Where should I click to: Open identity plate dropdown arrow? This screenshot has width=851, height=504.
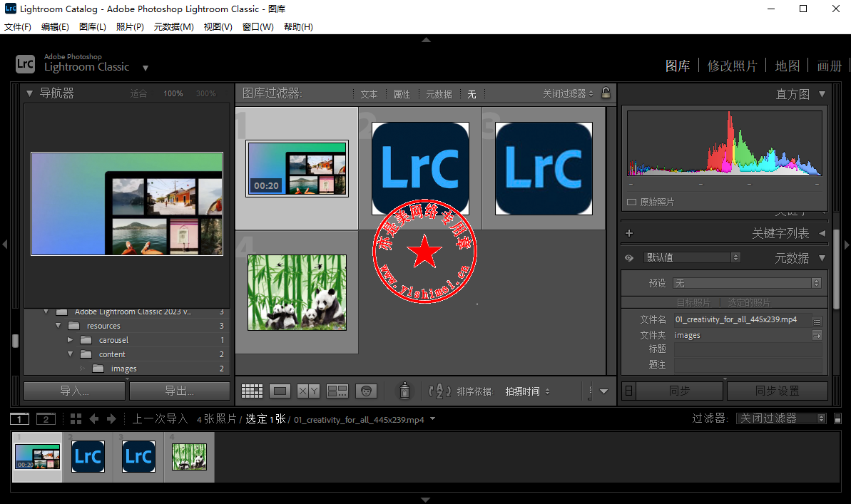tap(146, 68)
